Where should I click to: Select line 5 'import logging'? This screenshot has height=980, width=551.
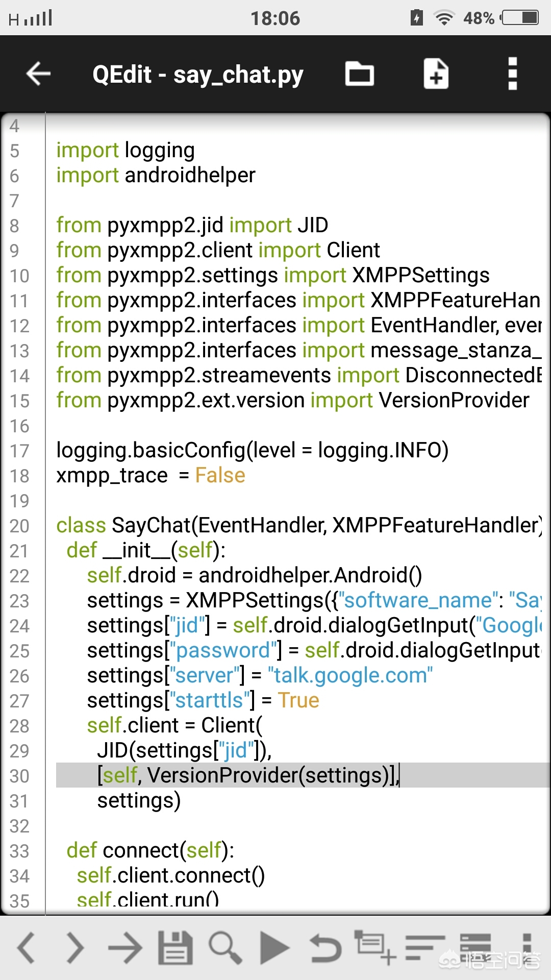click(126, 150)
